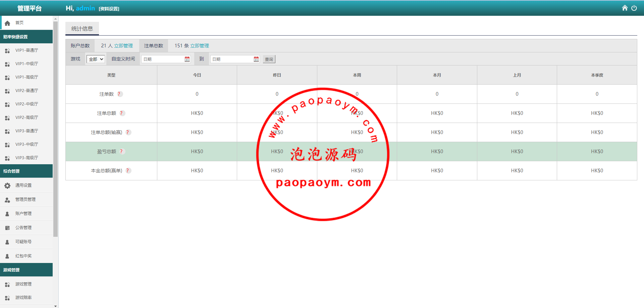Click the person icon for 可疑账号
Viewport: 644px width, 308px height.
point(7,242)
